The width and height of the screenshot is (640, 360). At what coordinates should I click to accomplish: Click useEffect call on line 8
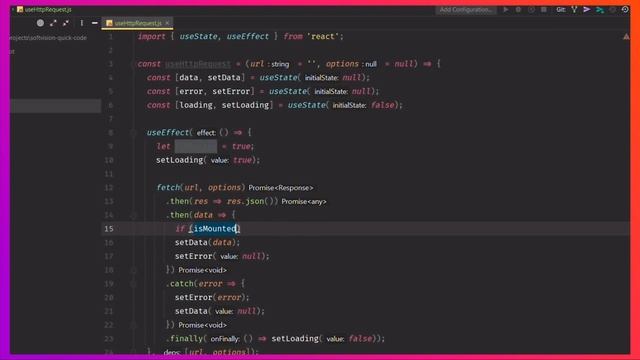click(x=168, y=133)
